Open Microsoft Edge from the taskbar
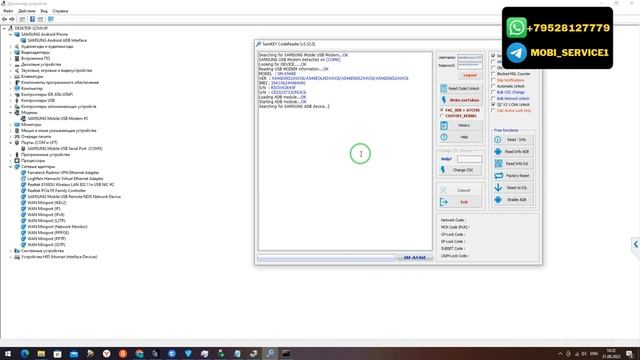Image resolution: width=640 pixels, height=360 pixels. pos(24,354)
